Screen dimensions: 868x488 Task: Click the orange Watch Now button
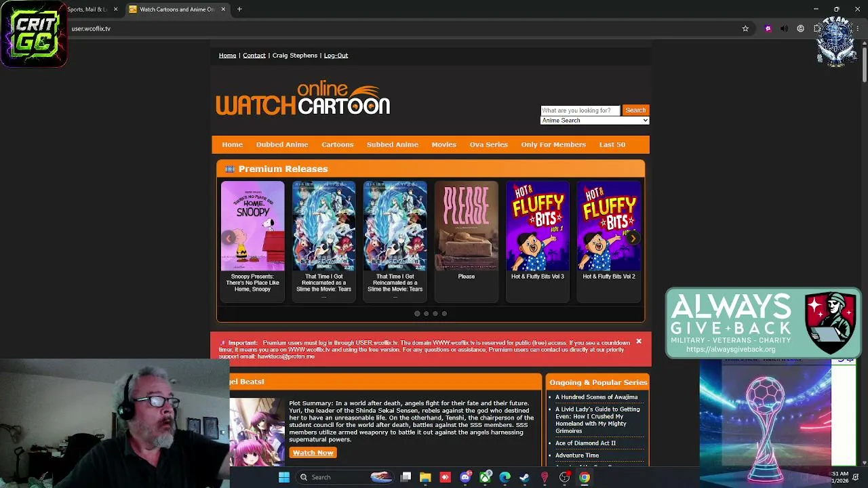(313, 453)
